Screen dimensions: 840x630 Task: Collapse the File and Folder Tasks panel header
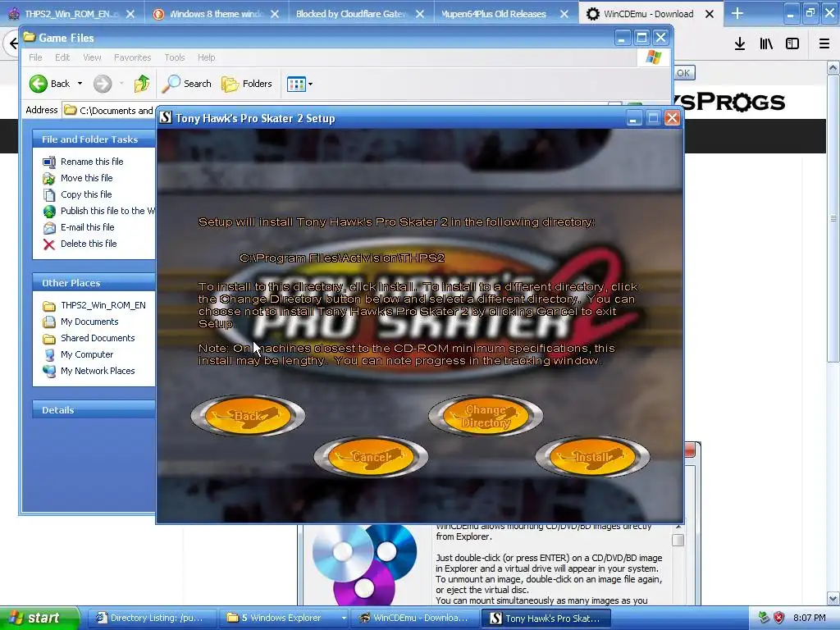[94, 139]
